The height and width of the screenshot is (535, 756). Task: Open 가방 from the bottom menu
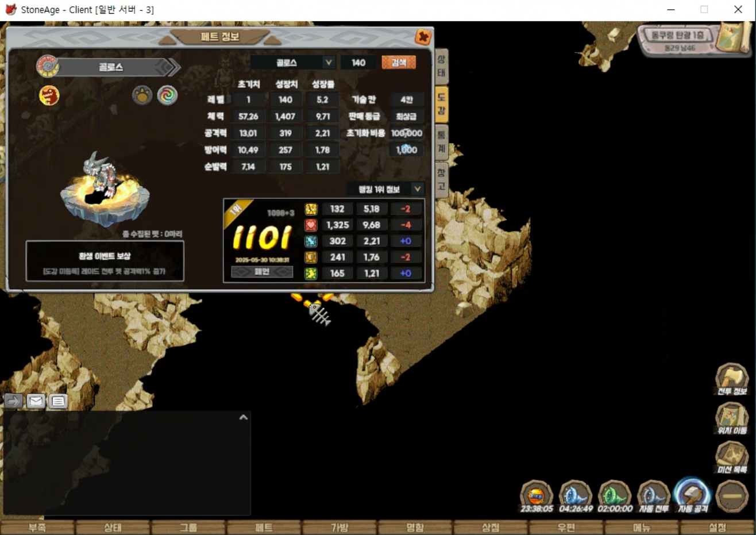tap(340, 528)
